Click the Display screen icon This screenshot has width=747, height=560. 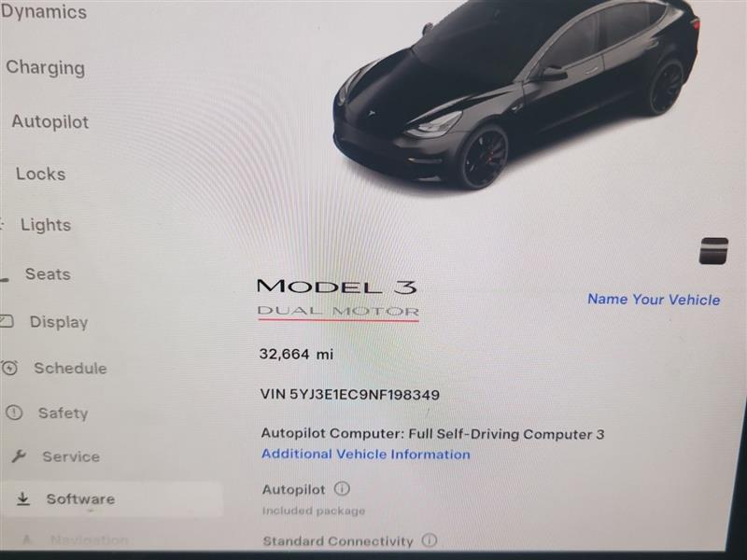click(x=7, y=321)
